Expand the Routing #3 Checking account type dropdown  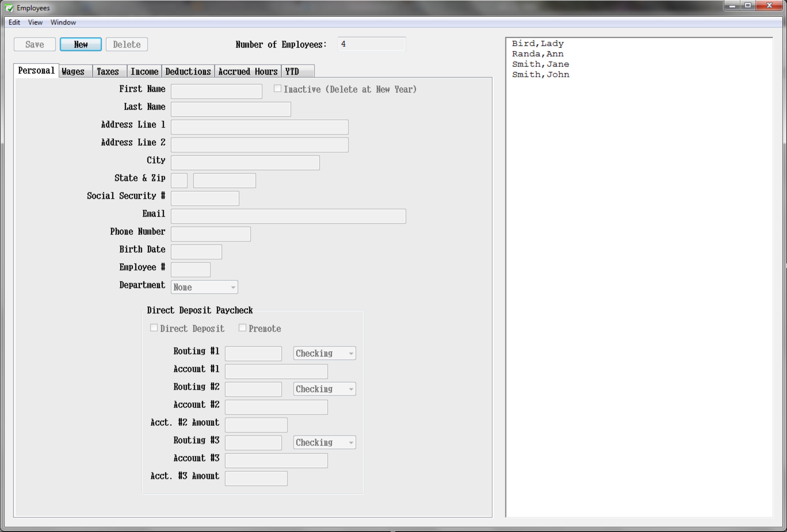pos(324,442)
